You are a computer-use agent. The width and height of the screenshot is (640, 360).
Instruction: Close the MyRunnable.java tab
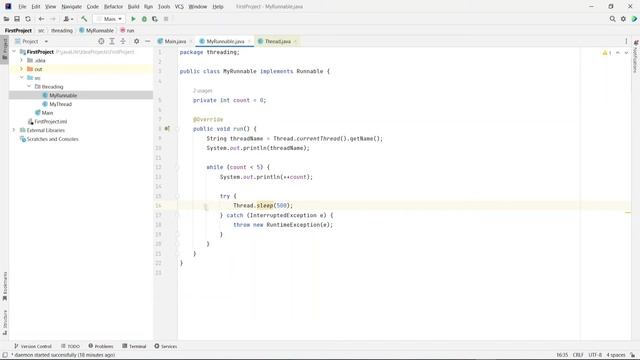(x=249, y=41)
